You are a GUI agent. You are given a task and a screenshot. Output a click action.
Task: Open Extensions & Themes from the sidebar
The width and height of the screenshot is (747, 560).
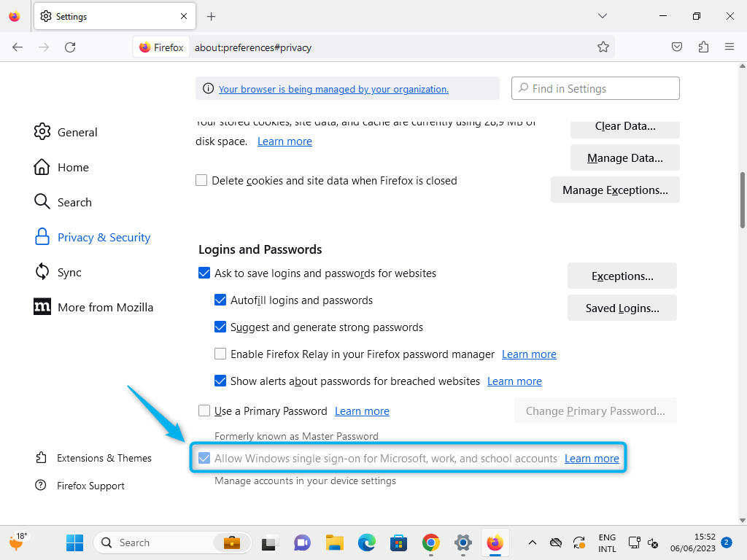[x=104, y=458]
